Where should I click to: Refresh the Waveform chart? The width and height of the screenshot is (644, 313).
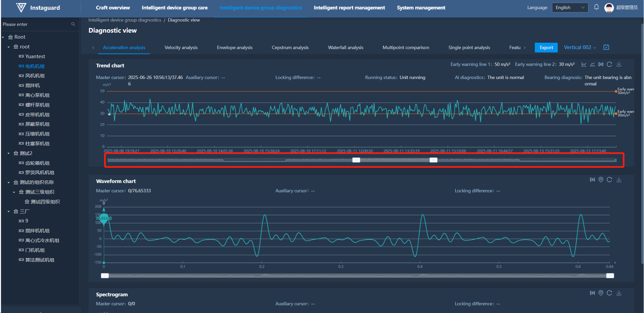[609, 180]
